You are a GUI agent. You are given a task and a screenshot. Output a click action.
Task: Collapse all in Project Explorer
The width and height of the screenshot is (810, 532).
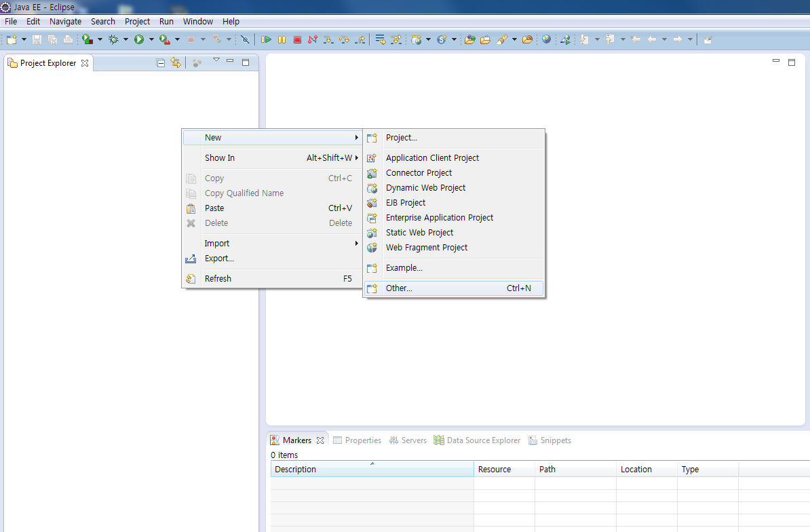161,63
